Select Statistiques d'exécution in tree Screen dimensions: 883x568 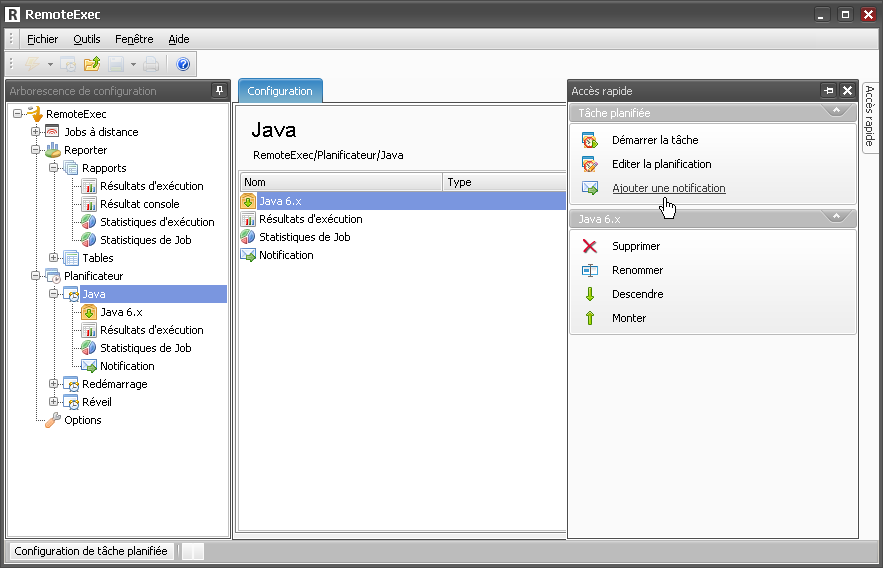pyautogui.click(x=157, y=222)
